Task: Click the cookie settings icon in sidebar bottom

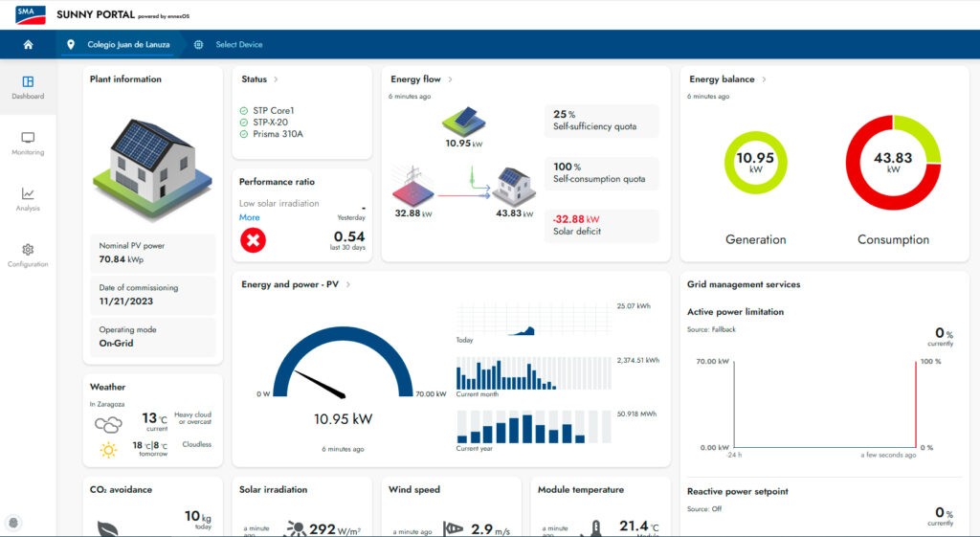Action: (x=13, y=523)
